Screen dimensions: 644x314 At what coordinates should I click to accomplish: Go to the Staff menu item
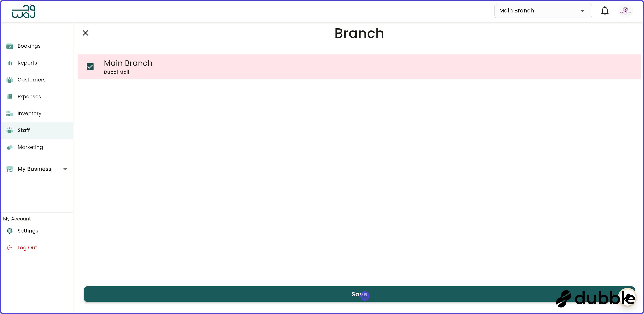click(24, 130)
